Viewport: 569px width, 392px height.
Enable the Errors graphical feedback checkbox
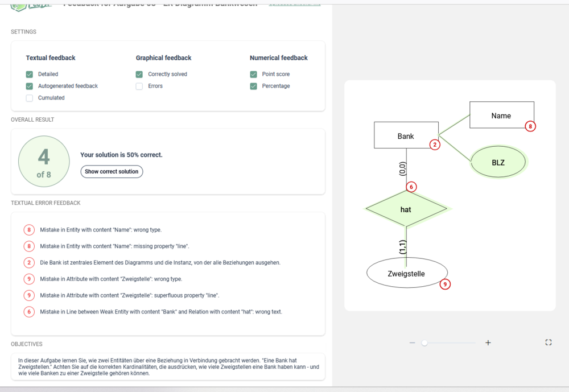tap(139, 86)
